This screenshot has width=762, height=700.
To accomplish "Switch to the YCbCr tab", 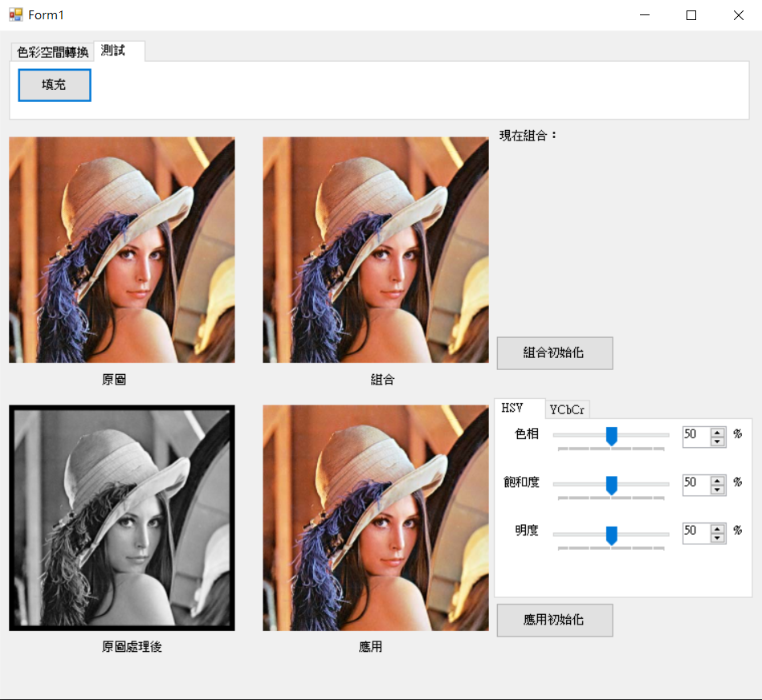I will 567,409.
